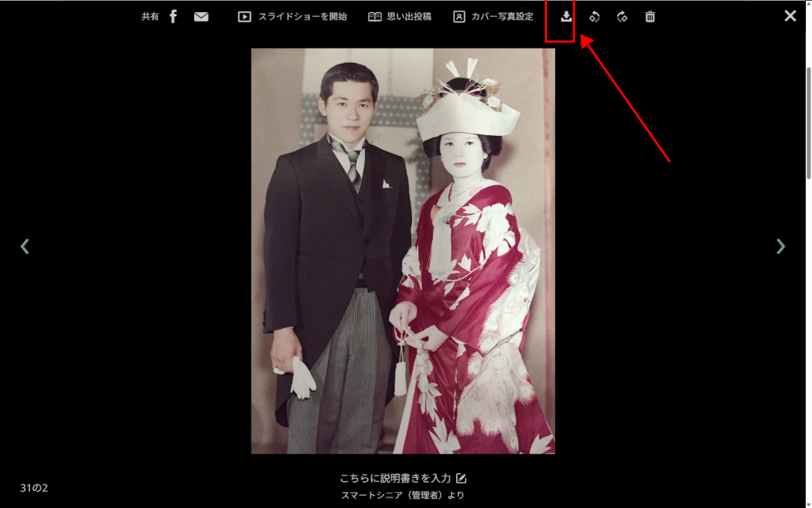Image resolution: width=812 pixels, height=508 pixels.
Task: Click the open book memory icon
Action: tap(375, 16)
